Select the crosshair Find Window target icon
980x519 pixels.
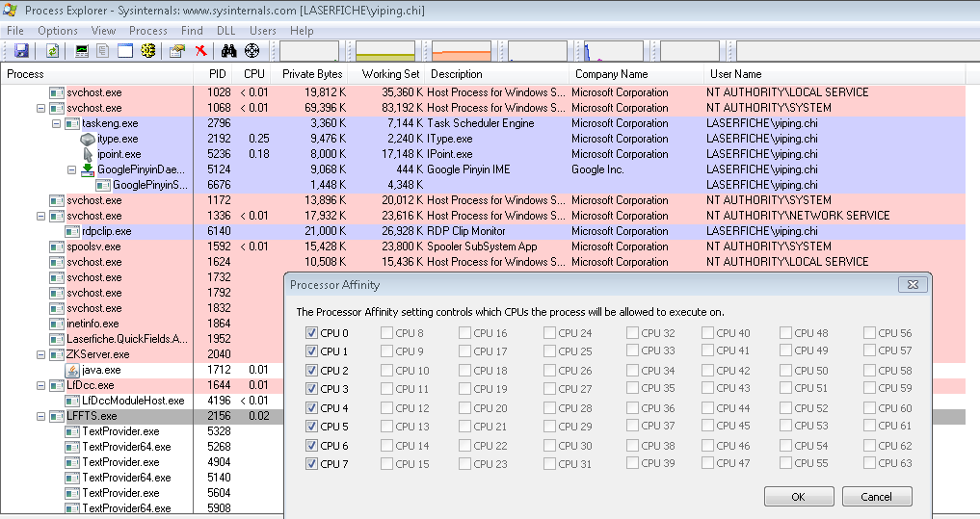(x=252, y=51)
